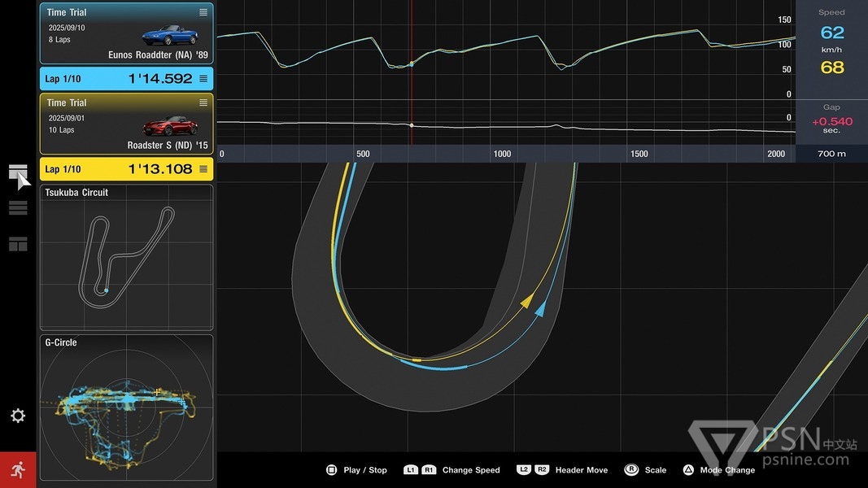Click the 500 mark on the distance axis
Screen dimensions: 868x488
[x=363, y=154]
